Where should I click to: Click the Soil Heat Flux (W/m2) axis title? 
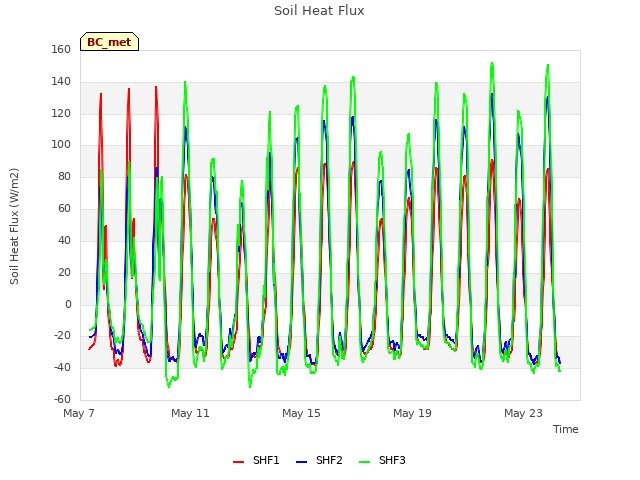(x=14, y=226)
